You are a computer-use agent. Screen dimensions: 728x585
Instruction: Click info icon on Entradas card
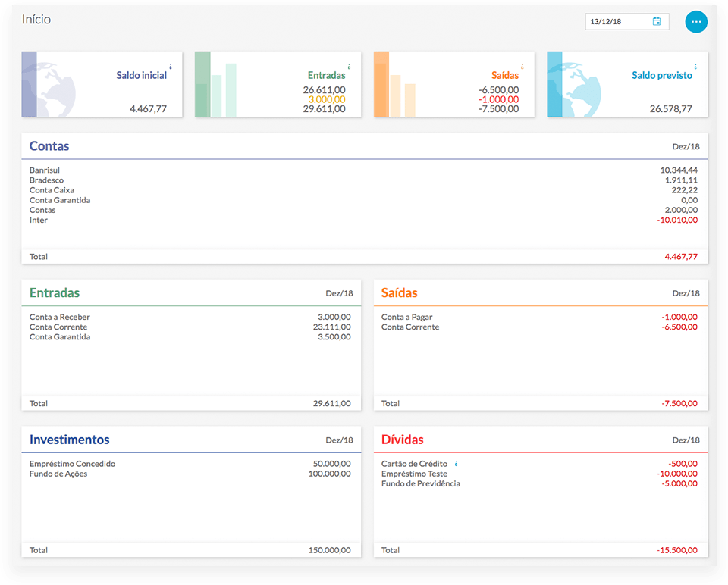tap(349, 67)
